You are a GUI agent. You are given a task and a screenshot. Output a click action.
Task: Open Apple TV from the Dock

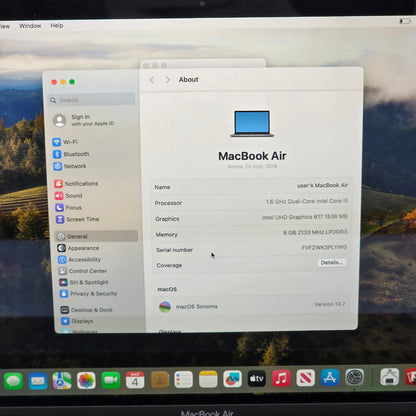[x=257, y=379]
